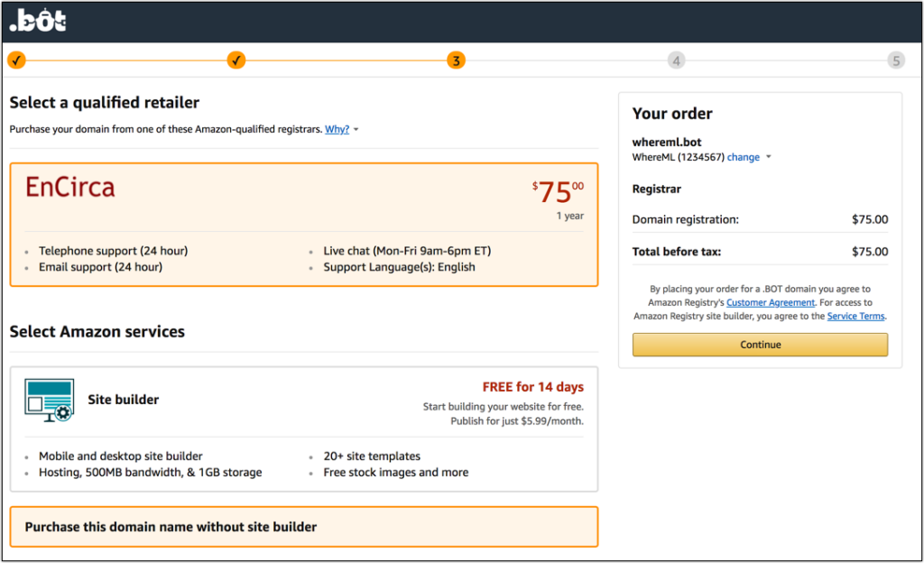Viewport: 924px width, 563px height.
Task: Click the $75.00 EnCirca price
Action: pyautogui.click(x=558, y=192)
